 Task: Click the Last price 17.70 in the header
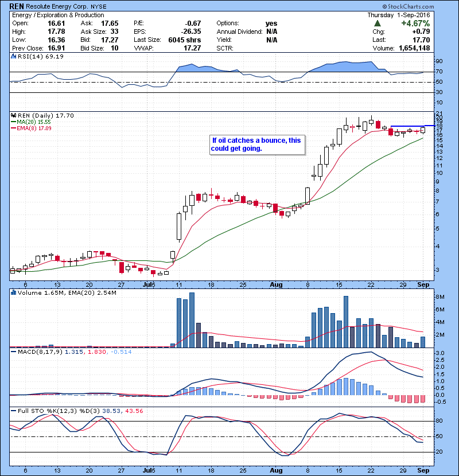421,40
